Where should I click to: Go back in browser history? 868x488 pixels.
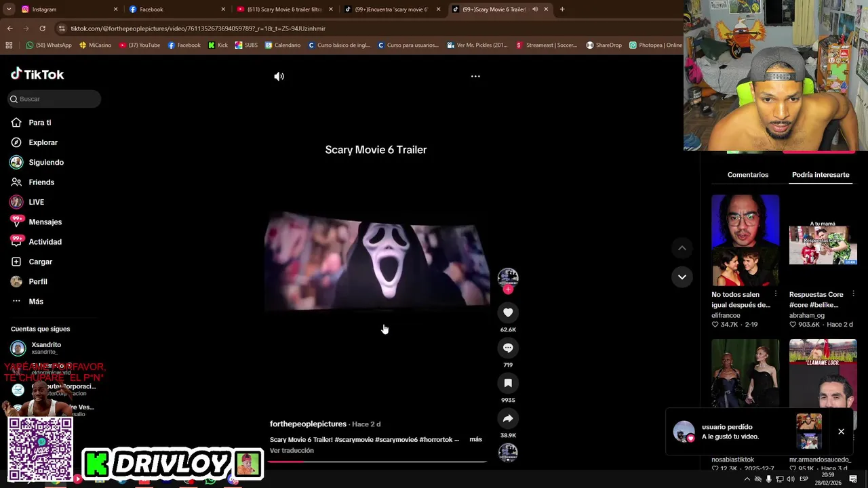[x=9, y=28]
